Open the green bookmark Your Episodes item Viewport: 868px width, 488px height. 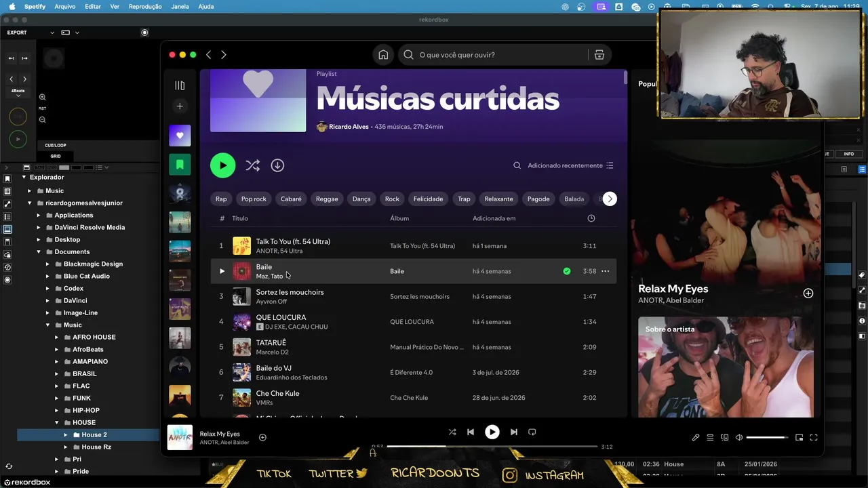coord(180,164)
